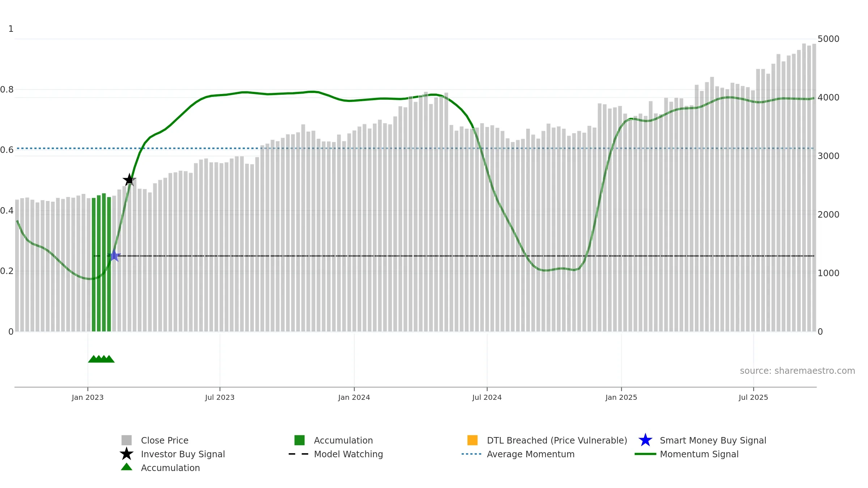Click the green square Accumulation legend icon
868x488 pixels.
pyautogui.click(x=299, y=440)
